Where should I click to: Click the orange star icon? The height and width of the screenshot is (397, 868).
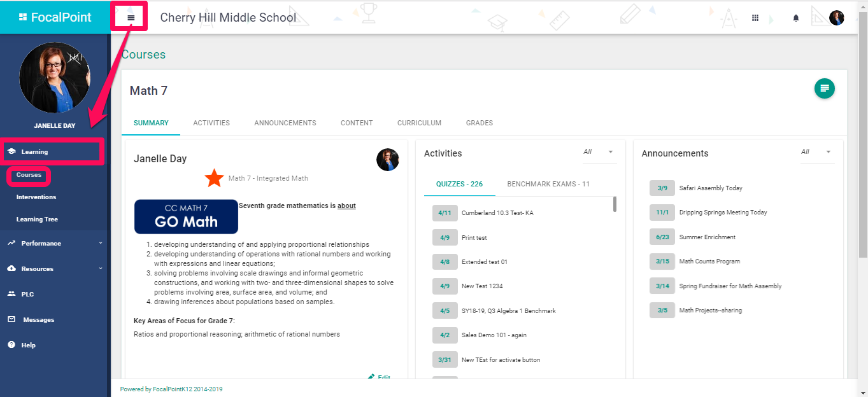click(x=214, y=178)
